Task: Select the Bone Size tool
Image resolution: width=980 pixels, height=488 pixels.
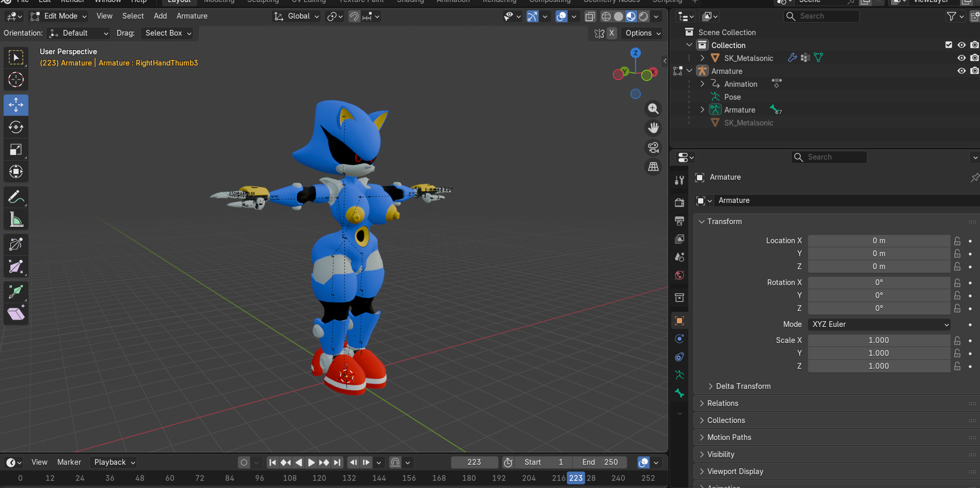Action: [16, 266]
